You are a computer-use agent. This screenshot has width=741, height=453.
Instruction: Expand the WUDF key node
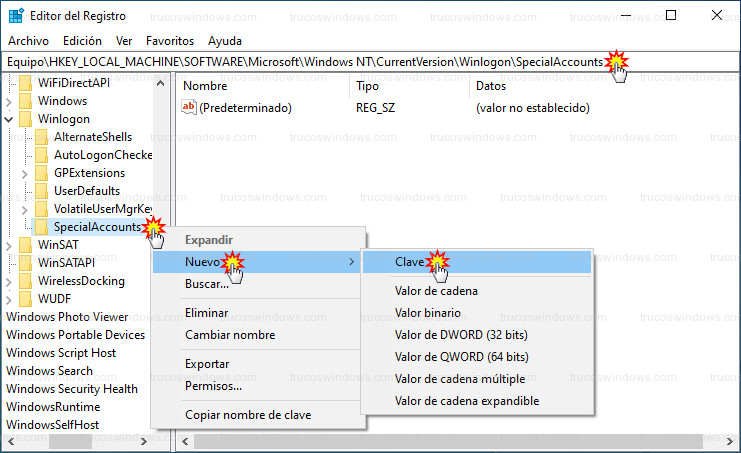tap(9, 300)
